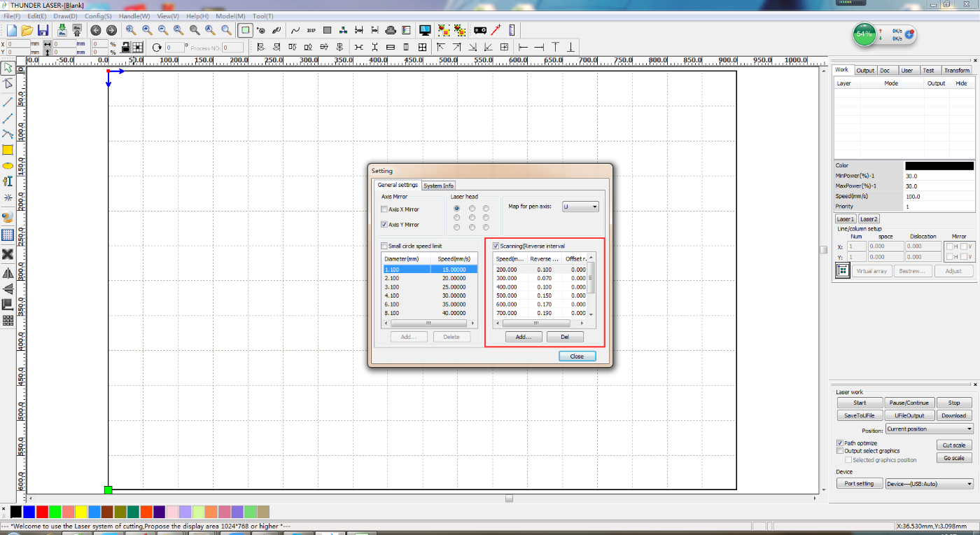
Task: Open the Config(S) menu
Action: pyautogui.click(x=98, y=16)
